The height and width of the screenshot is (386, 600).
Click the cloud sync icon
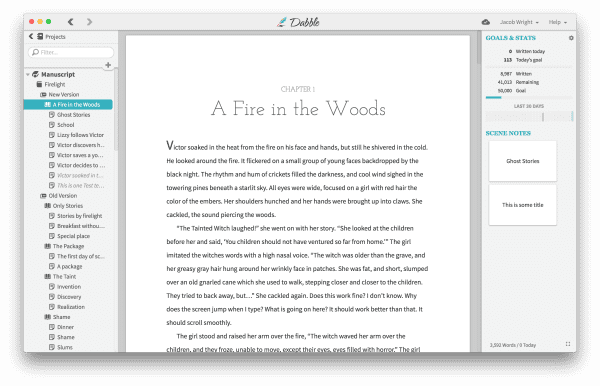pos(486,22)
